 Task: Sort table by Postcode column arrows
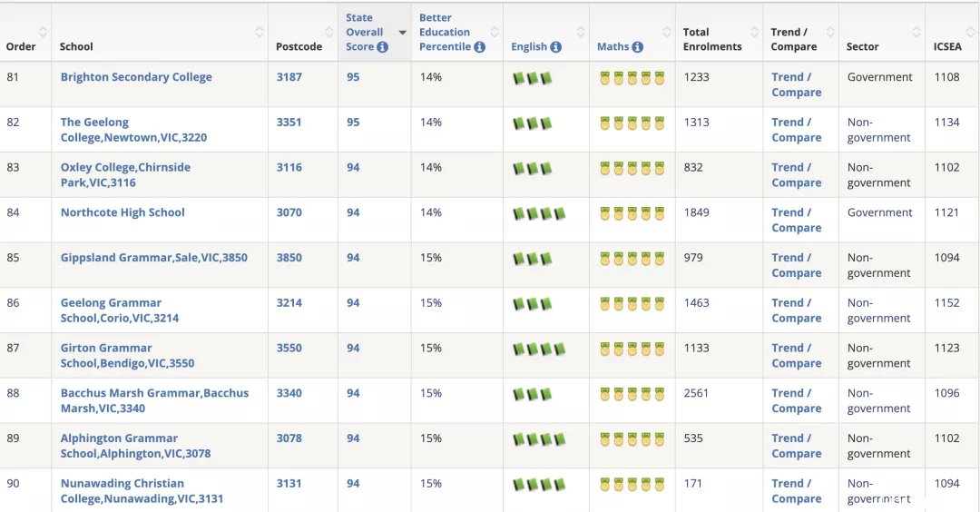pos(328,32)
